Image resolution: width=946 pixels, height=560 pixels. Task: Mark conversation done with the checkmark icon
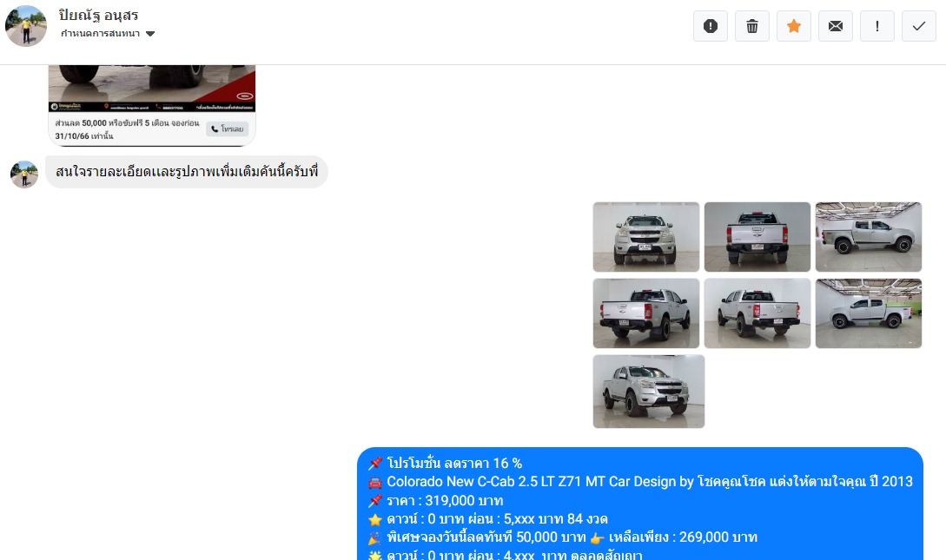coord(918,26)
